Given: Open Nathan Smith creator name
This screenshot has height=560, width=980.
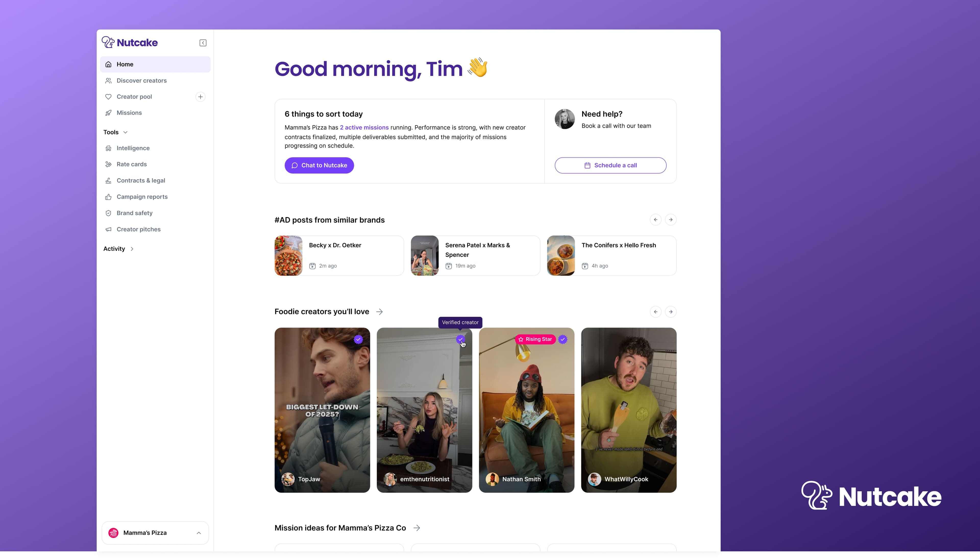Looking at the screenshot, I should coord(521,479).
